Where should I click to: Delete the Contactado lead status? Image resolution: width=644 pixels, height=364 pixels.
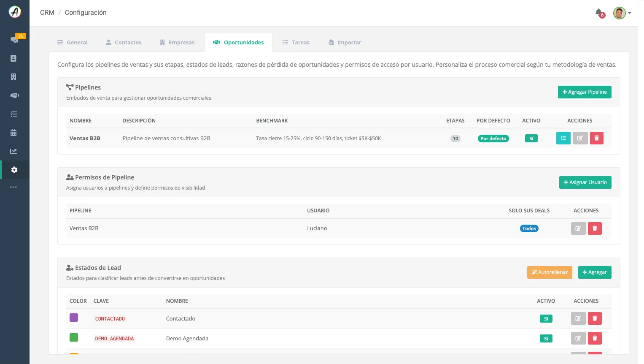point(595,318)
